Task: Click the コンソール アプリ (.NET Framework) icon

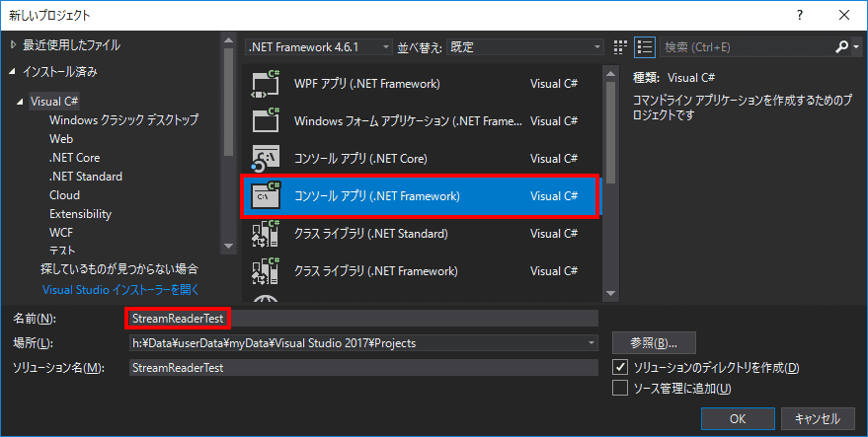Action: (x=266, y=196)
